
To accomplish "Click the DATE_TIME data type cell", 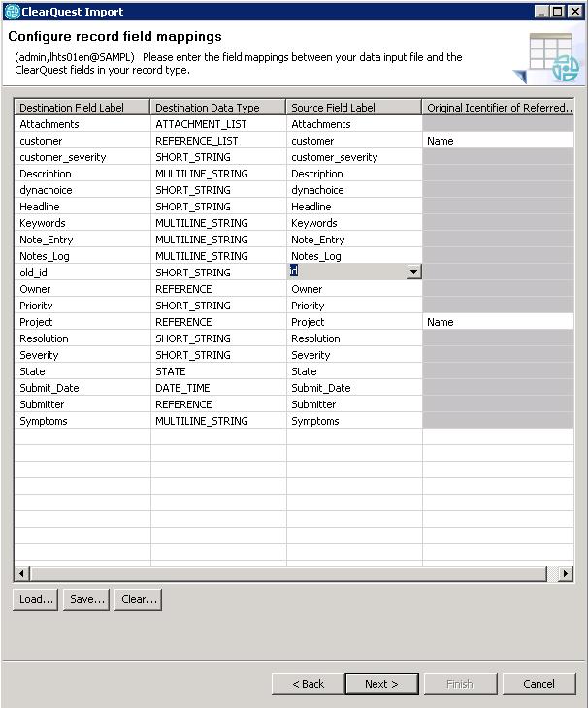I will [x=218, y=388].
